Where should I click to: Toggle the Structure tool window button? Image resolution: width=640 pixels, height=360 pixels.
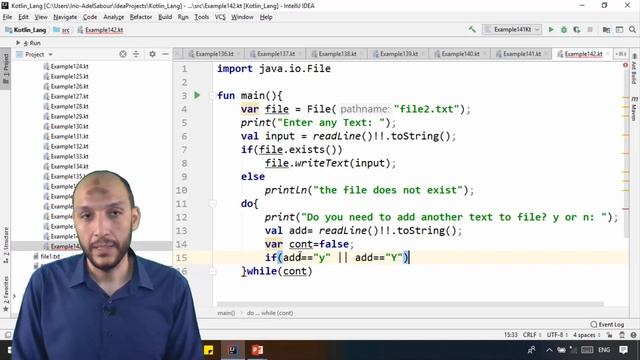coord(6,244)
